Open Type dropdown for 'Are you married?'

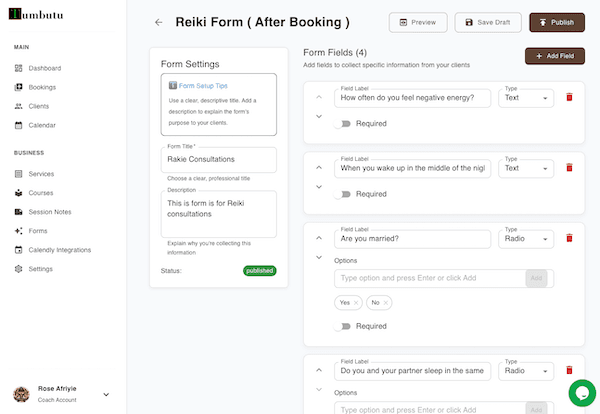526,239
